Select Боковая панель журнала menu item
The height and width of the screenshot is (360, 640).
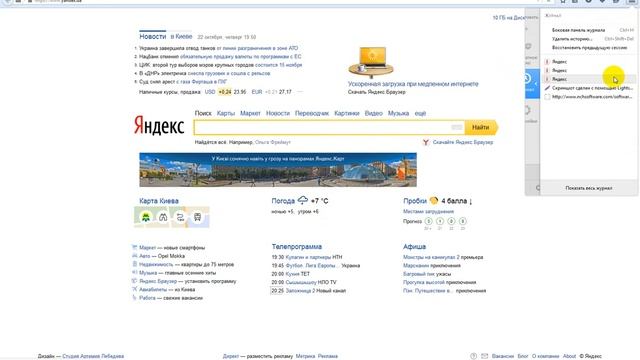coord(589,30)
